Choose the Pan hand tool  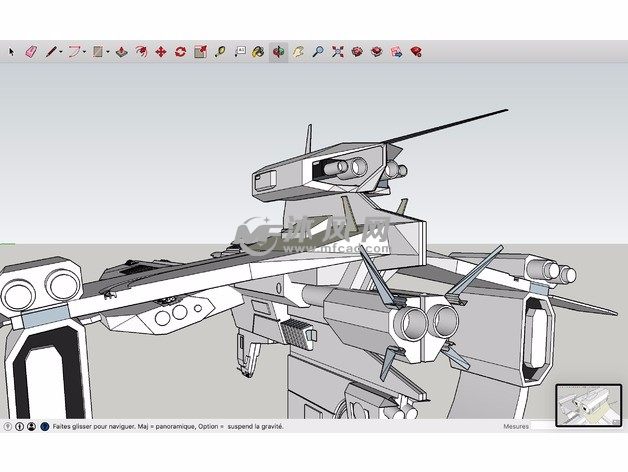coord(298,51)
